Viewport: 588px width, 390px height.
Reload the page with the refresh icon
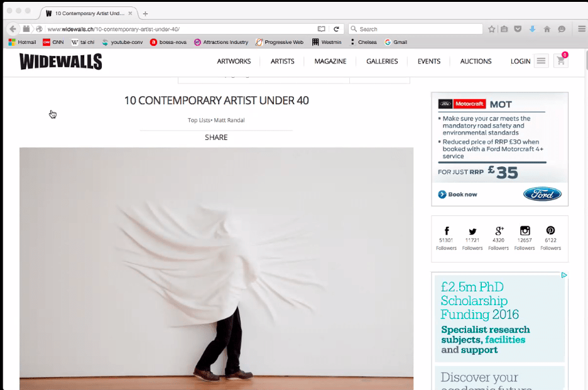tap(336, 29)
